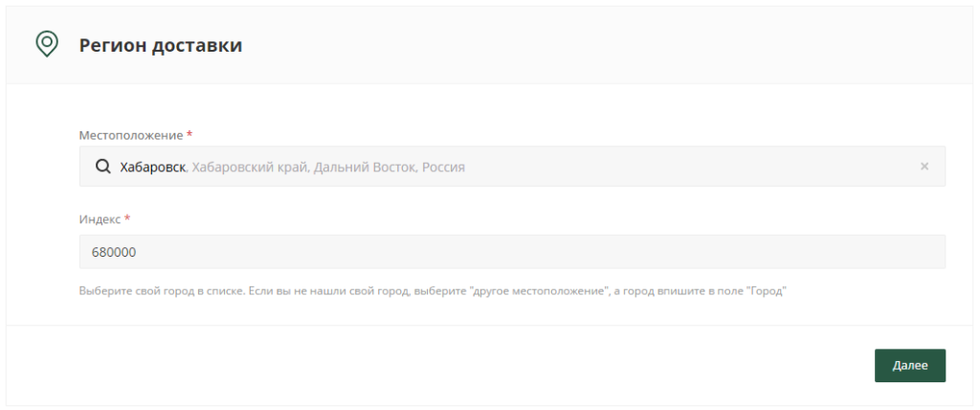The height and width of the screenshot is (410, 980).
Task: Click the red asterisk beside "Индекс"
Action: click(127, 219)
